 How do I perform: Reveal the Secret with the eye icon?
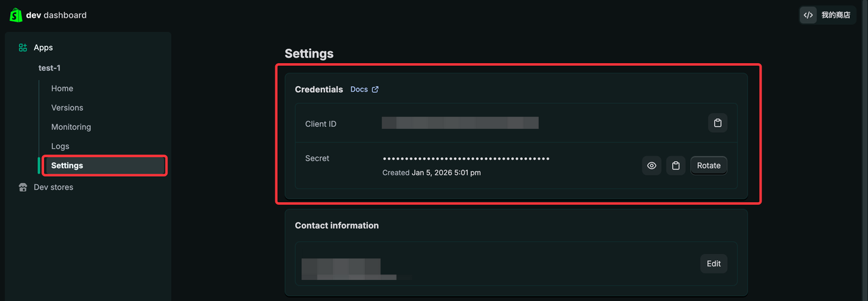pos(652,165)
